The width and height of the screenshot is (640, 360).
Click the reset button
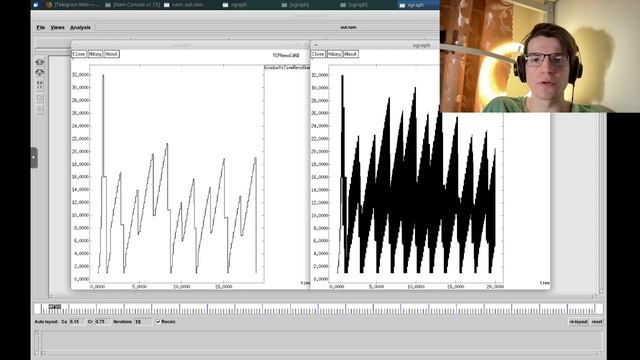pyautogui.click(x=597, y=322)
